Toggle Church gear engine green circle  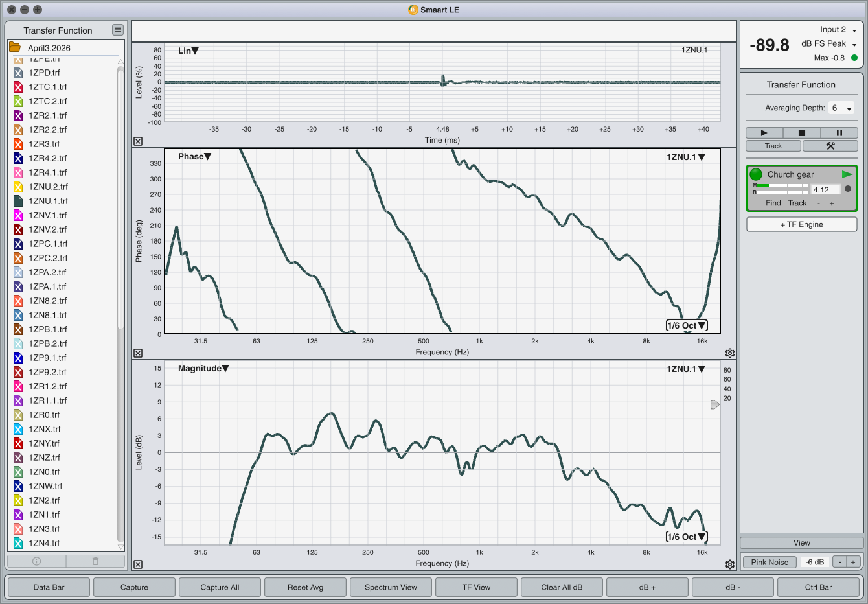(x=756, y=174)
